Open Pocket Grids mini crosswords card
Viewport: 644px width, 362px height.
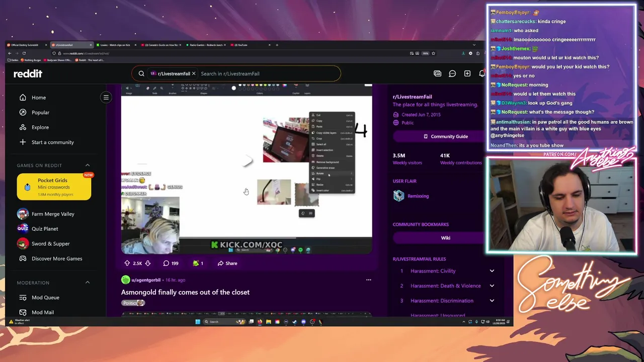[54, 187]
